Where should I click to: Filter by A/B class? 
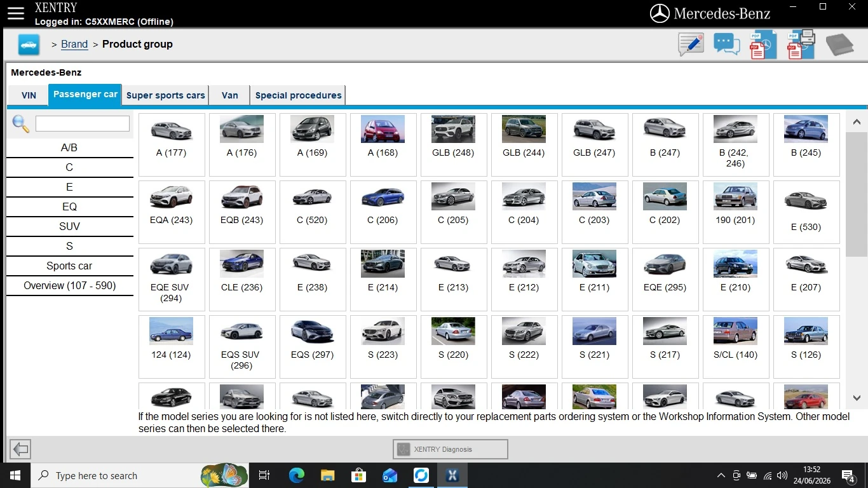[x=69, y=147]
